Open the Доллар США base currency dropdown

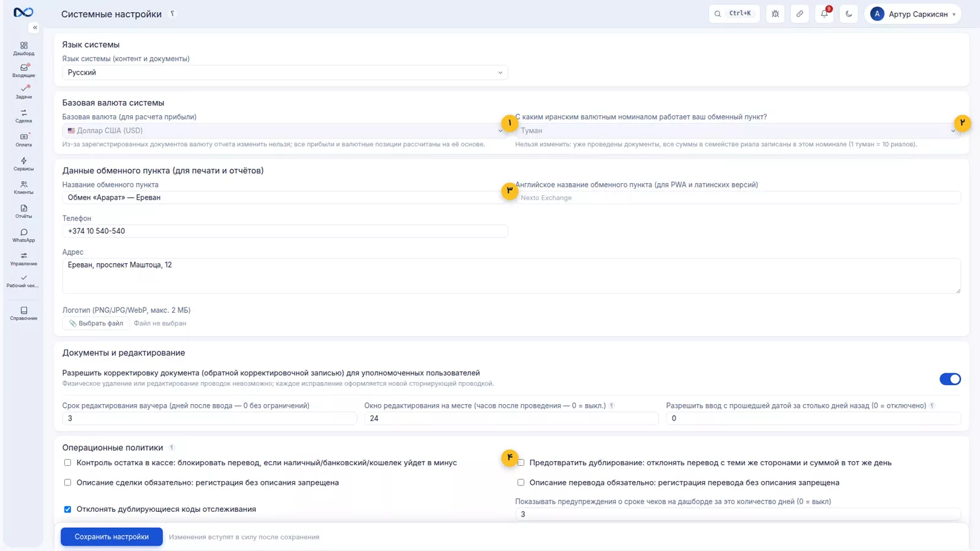click(x=285, y=130)
